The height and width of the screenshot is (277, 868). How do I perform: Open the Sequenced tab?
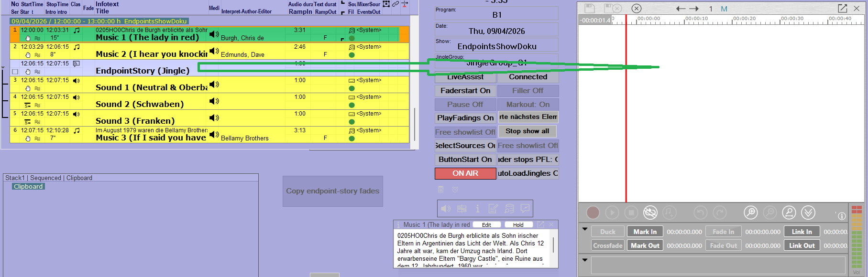coord(45,178)
